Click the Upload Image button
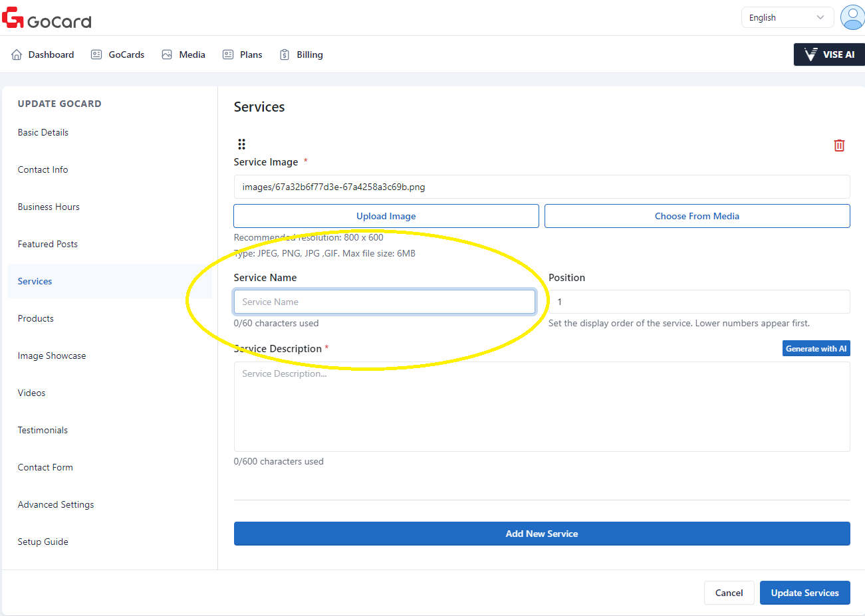The image size is (865, 616). pyautogui.click(x=386, y=216)
